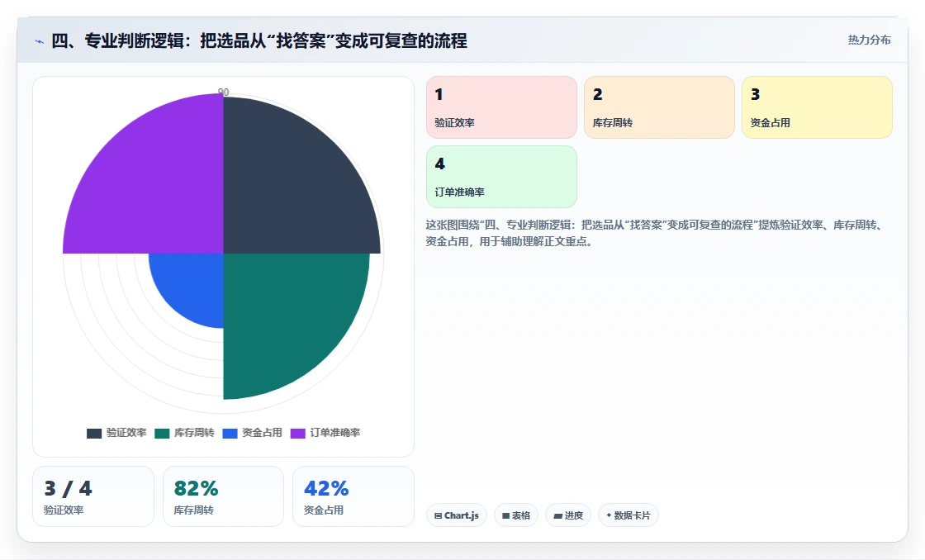Screen dimensions: 925x560
Task: Toggle the 库存周转 legend item in chart
Action: point(184,433)
